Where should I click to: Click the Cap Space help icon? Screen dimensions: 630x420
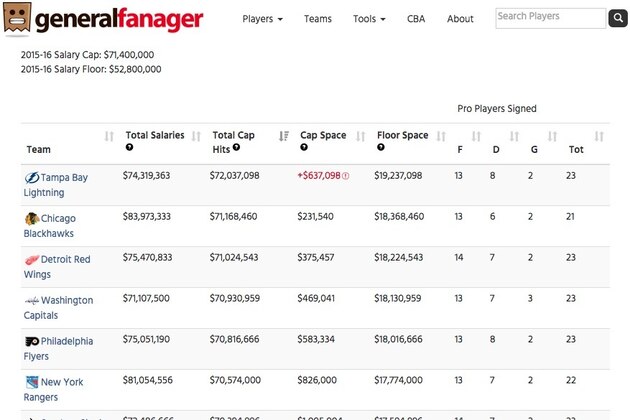tap(304, 148)
